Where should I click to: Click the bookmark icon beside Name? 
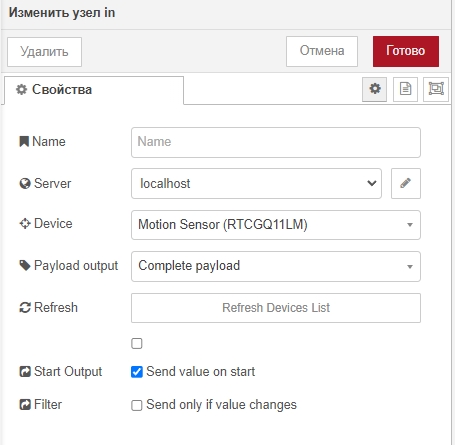24,142
